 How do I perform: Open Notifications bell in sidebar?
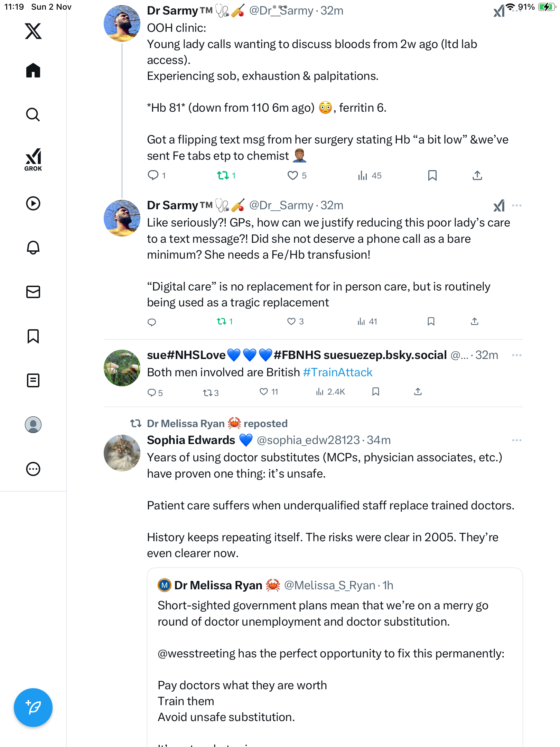[x=33, y=248]
